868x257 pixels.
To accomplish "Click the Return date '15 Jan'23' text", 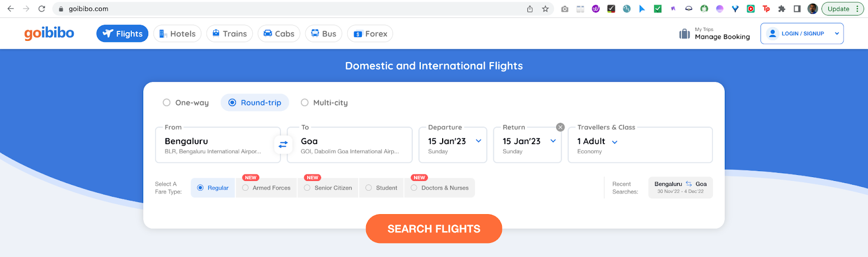I will 521,141.
